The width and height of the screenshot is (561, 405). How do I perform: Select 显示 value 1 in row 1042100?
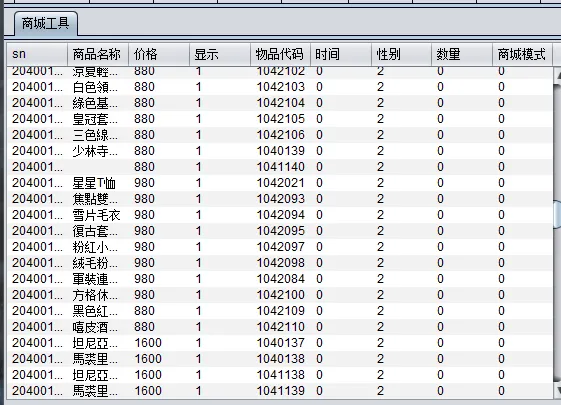(x=220, y=295)
